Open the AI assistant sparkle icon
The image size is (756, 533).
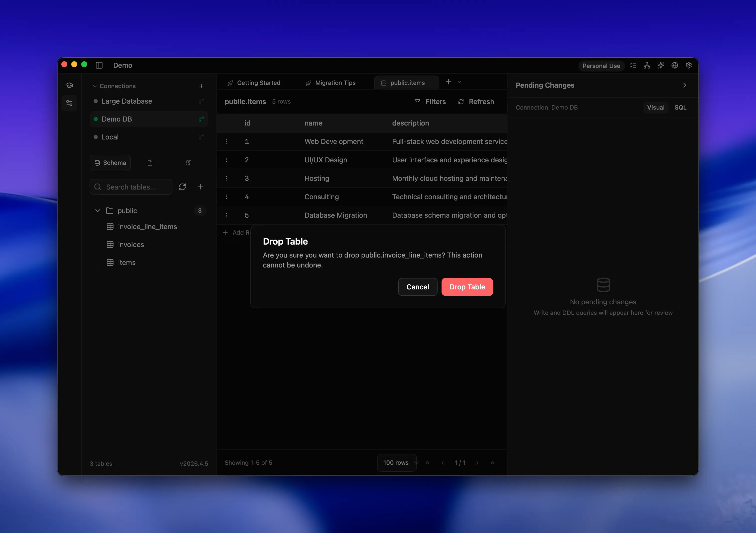tap(661, 65)
